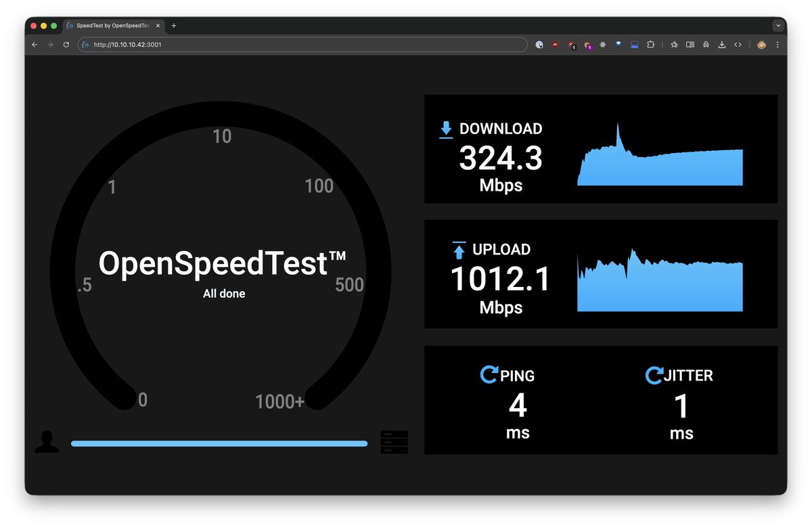Select the SpeedTest by OpenSpeedTest tab

(113, 26)
